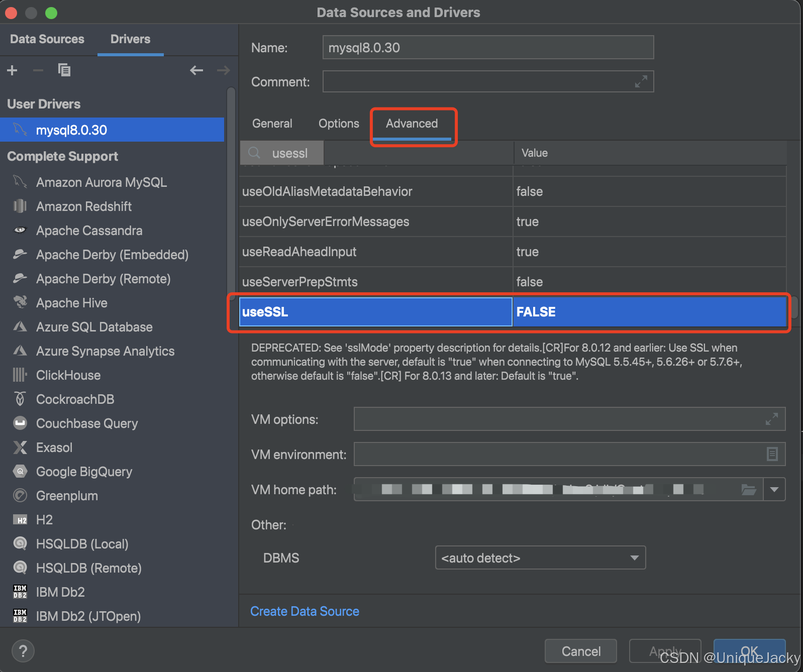Select IBM Db2 (JTOpen) driver
Image resolution: width=803 pixels, height=672 pixels.
pyautogui.click(x=112, y=616)
